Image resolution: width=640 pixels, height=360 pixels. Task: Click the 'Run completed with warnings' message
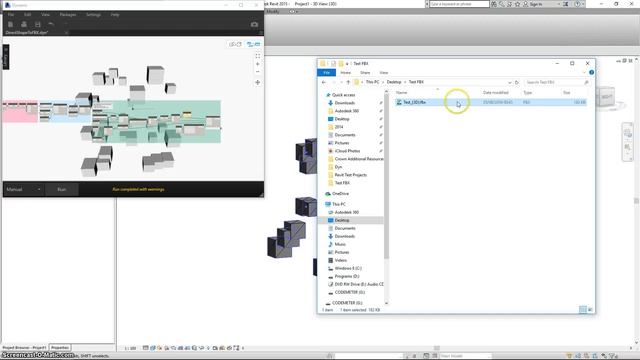[138, 189]
